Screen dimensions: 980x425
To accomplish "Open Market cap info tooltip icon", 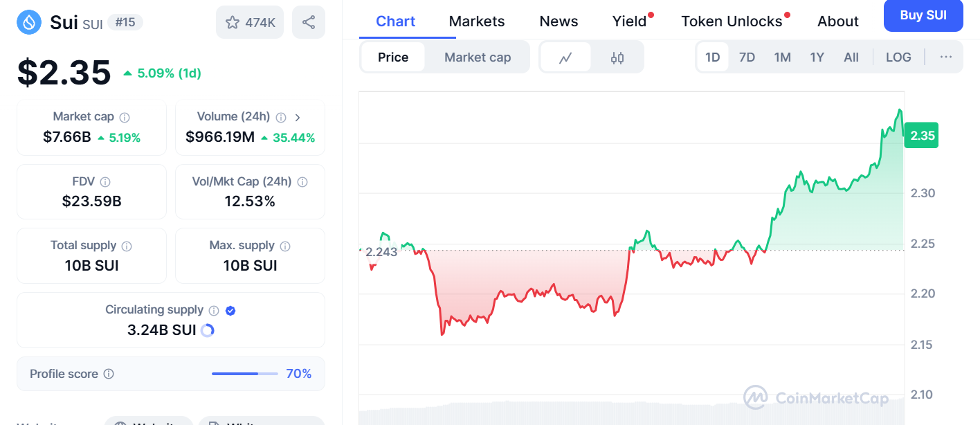I will [125, 118].
